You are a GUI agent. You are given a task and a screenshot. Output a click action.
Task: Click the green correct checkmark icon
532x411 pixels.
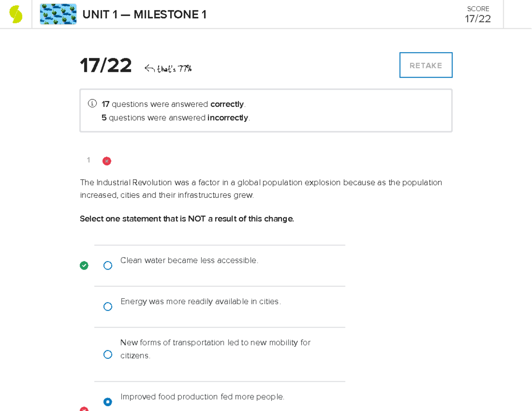coord(84,265)
